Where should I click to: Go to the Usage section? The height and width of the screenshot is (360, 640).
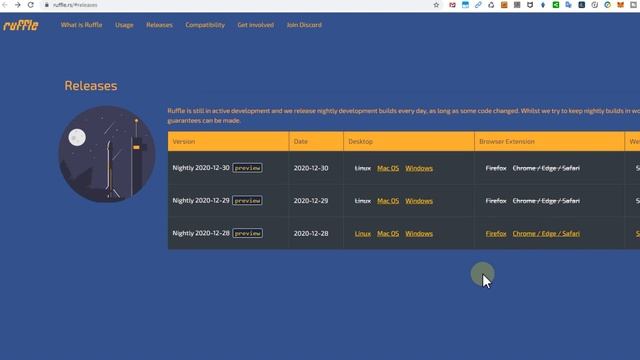point(124,25)
